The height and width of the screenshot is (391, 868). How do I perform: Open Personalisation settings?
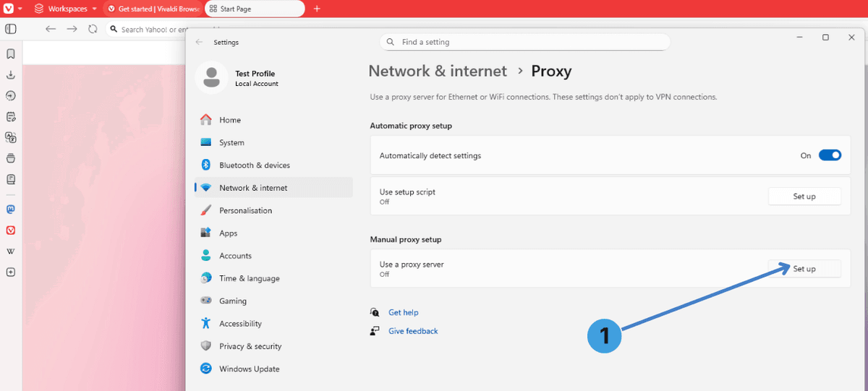coord(273,210)
